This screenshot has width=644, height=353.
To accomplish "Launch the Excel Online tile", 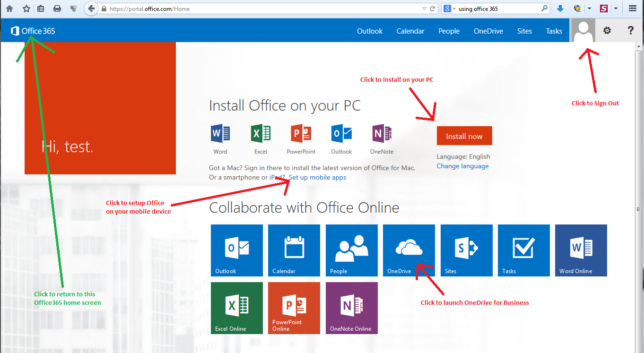I will [x=237, y=308].
